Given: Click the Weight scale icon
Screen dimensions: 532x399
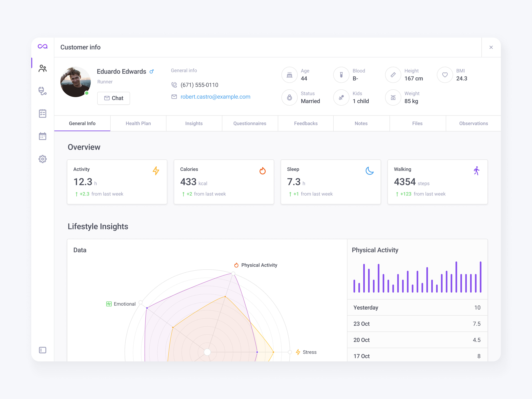Looking at the screenshot, I should [x=393, y=97].
